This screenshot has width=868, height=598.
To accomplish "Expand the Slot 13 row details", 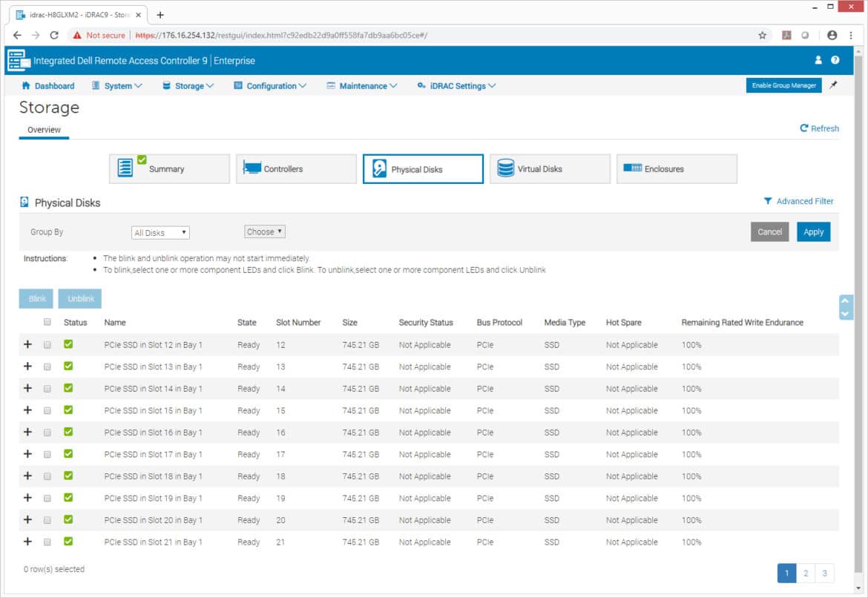I will coord(27,366).
